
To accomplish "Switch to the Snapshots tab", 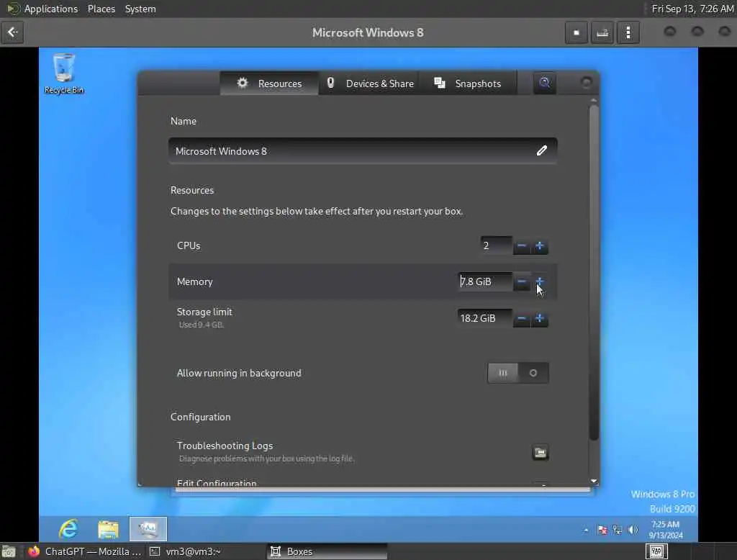I will point(468,83).
